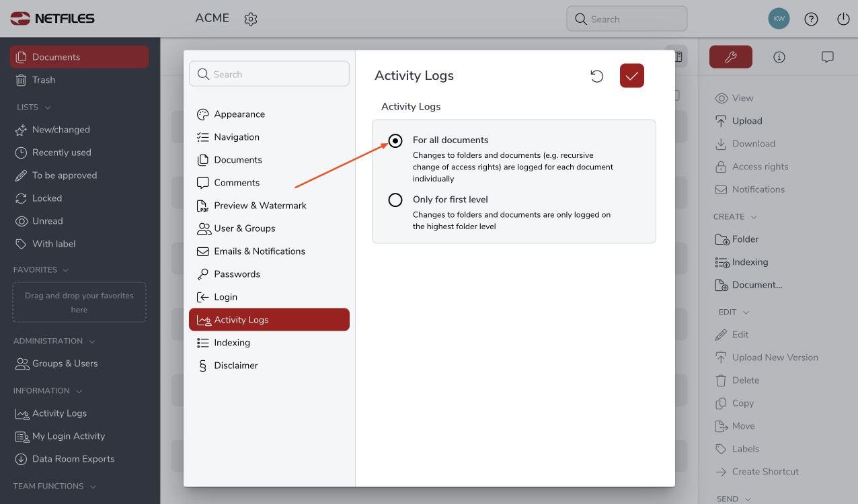Open My Login Activity
The height and width of the screenshot is (504, 858).
pyautogui.click(x=79, y=436)
